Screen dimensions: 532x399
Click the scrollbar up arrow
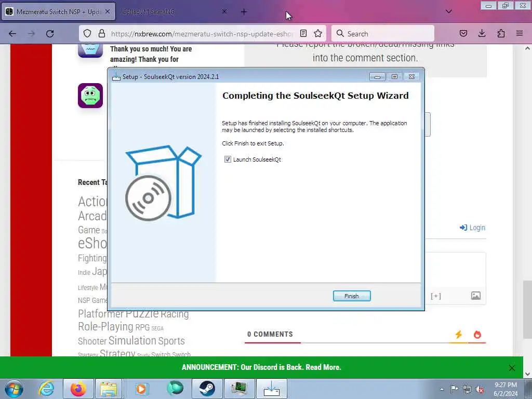527,48
